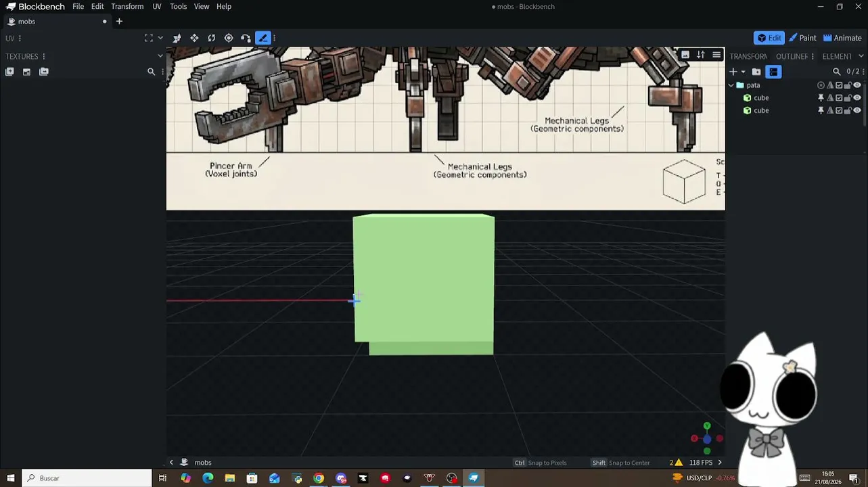Toggle the export checkbox of the last cube
Image resolution: width=868 pixels, height=487 pixels.
pyautogui.click(x=839, y=110)
